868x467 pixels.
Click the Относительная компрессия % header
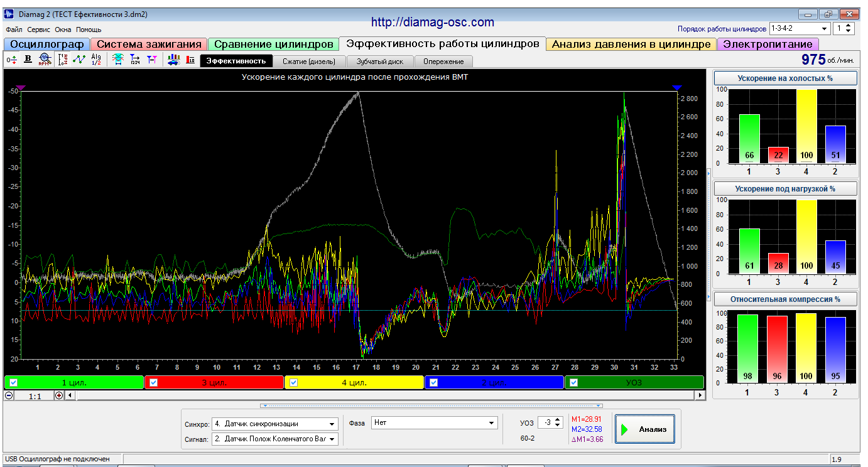(785, 299)
